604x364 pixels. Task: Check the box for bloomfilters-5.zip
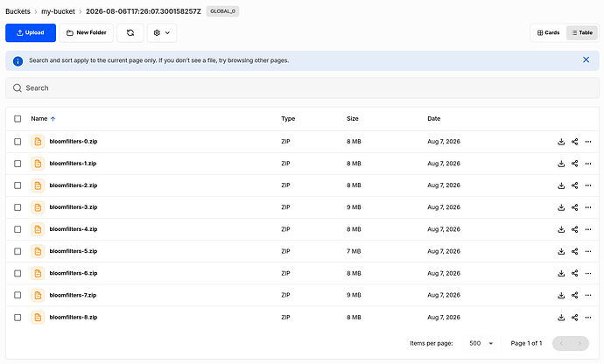point(18,251)
